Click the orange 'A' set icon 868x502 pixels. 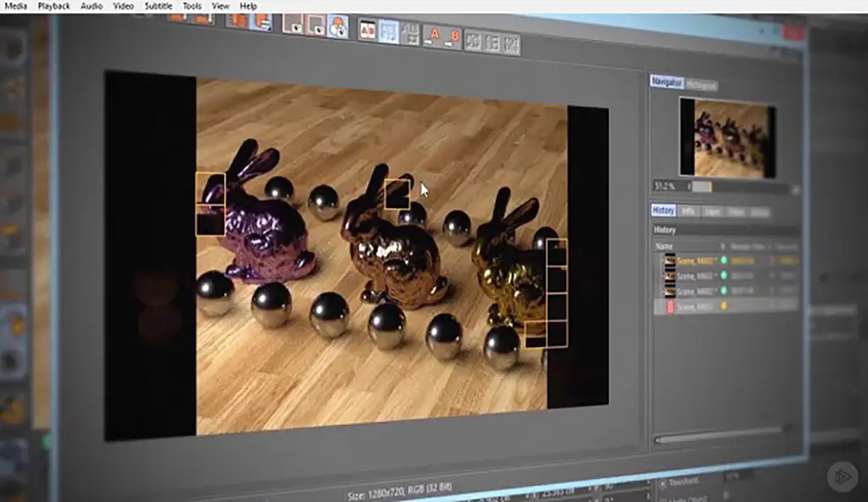[433, 36]
